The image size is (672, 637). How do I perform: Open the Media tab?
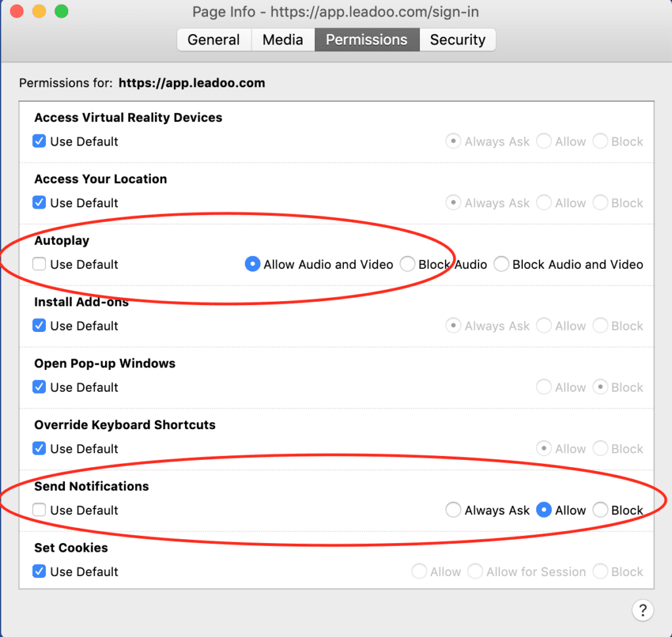282,39
